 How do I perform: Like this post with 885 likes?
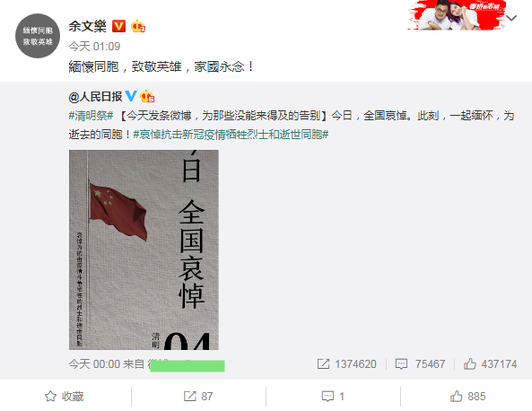pyautogui.click(x=468, y=396)
